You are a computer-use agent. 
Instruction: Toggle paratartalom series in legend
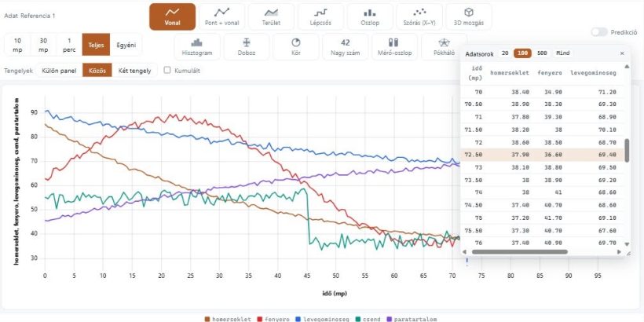pos(412,319)
